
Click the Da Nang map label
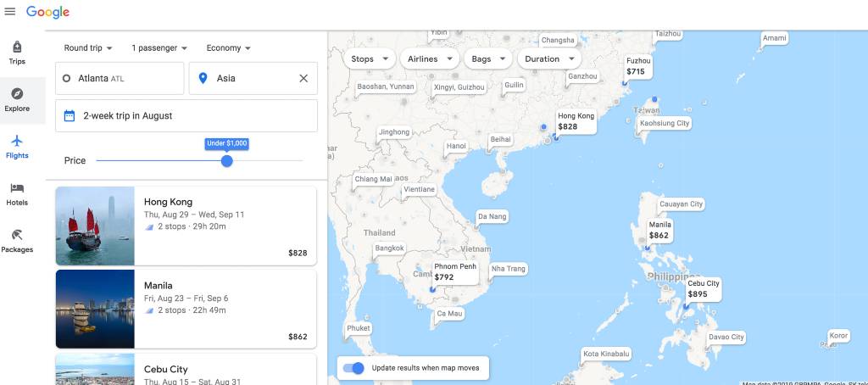492,216
